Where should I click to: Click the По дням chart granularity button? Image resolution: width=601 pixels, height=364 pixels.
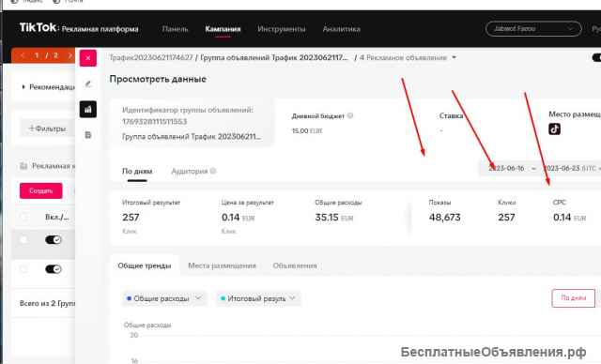tap(573, 297)
